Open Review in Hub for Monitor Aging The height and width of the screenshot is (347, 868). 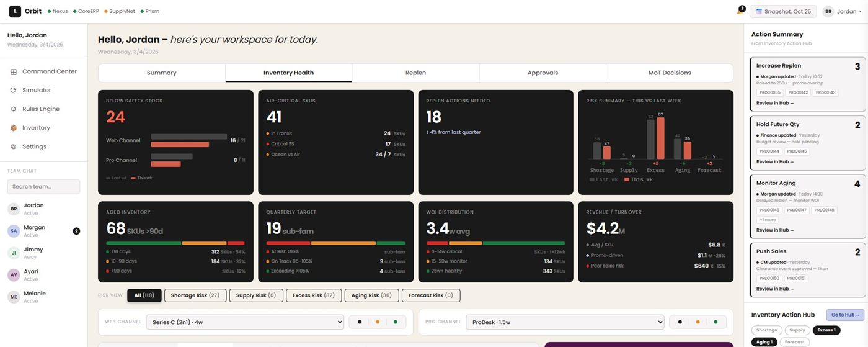pyautogui.click(x=775, y=230)
